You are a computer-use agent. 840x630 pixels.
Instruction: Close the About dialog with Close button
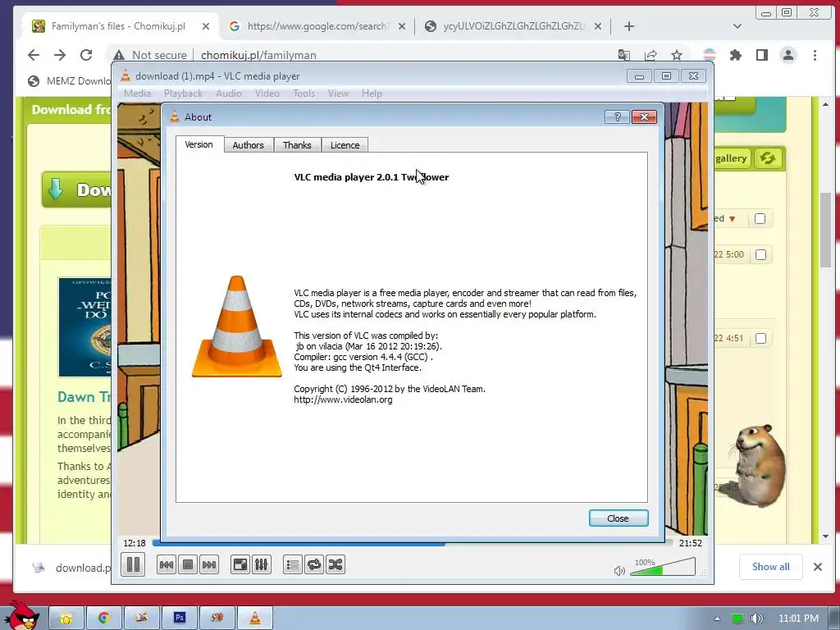(x=619, y=518)
